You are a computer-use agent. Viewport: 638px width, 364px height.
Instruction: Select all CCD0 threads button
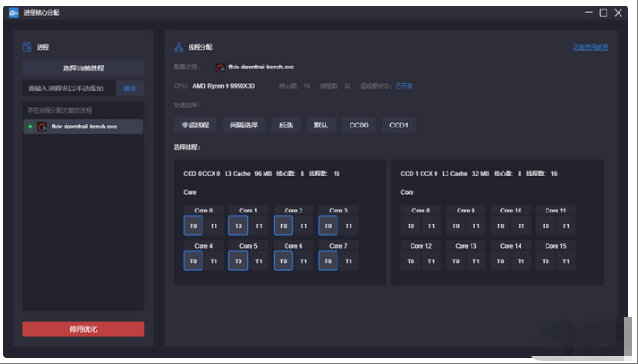[x=359, y=126]
